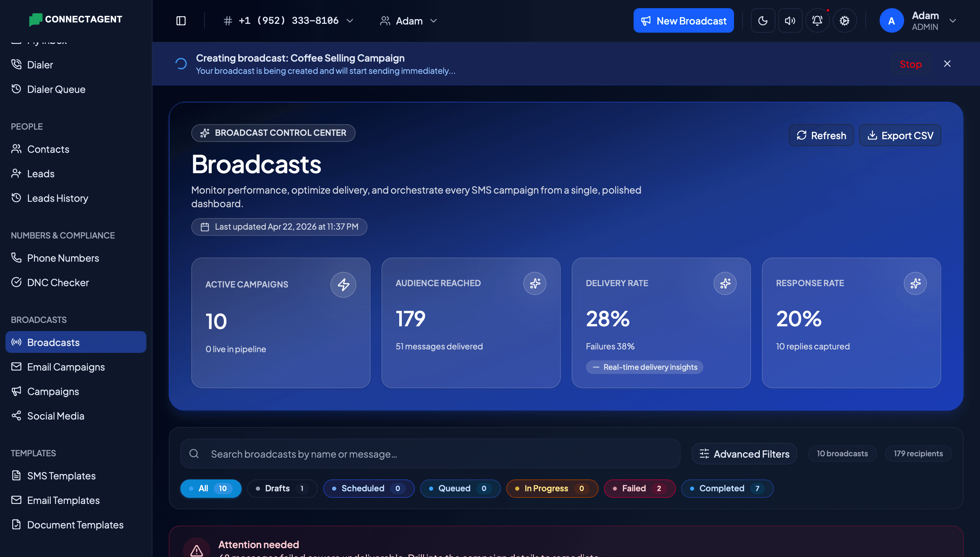This screenshot has width=980, height=557.
Task: Open notifications bell icon
Action: click(x=817, y=21)
